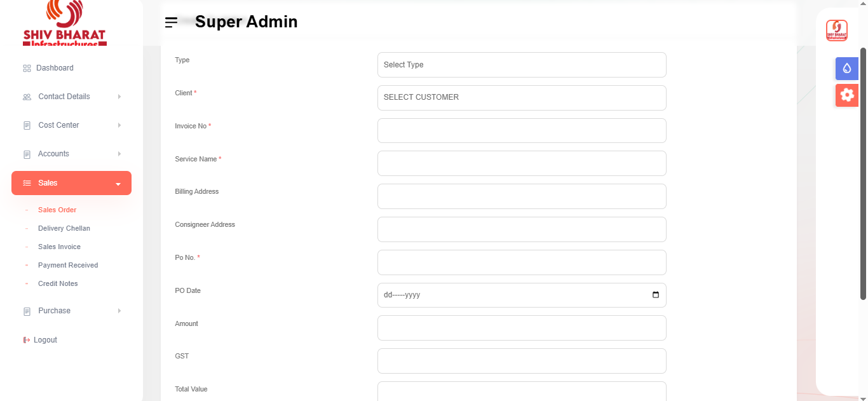Click the Invoice No input field

(521, 131)
